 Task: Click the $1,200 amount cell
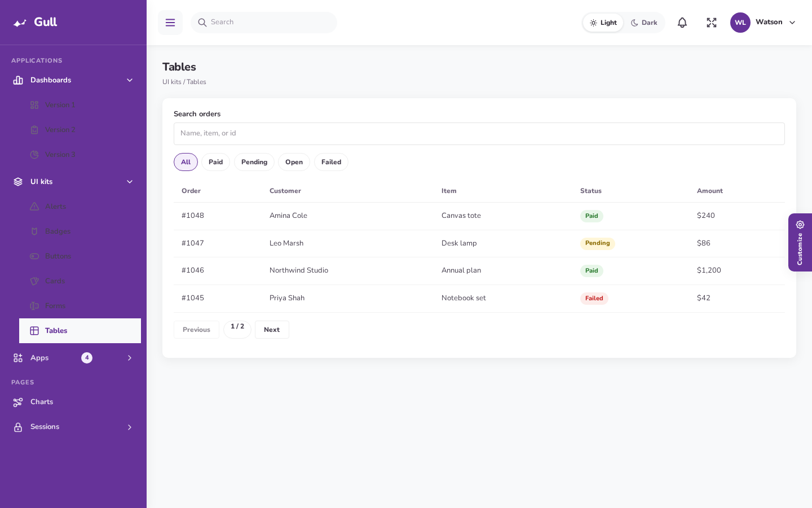pos(709,270)
